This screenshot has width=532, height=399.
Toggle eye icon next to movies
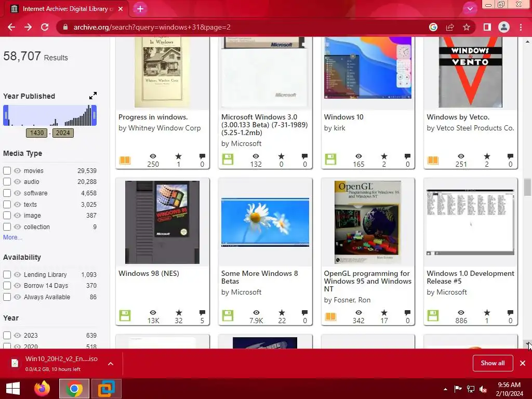click(x=17, y=170)
